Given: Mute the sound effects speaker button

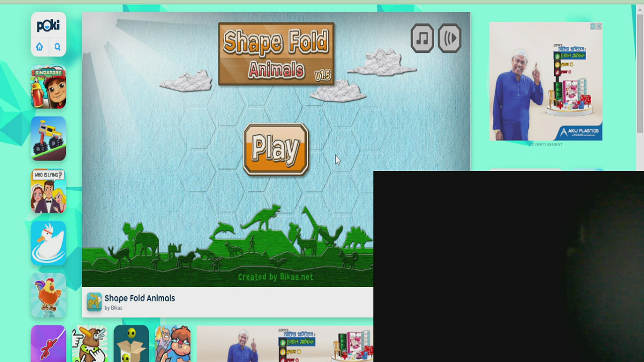Looking at the screenshot, I should (x=449, y=38).
